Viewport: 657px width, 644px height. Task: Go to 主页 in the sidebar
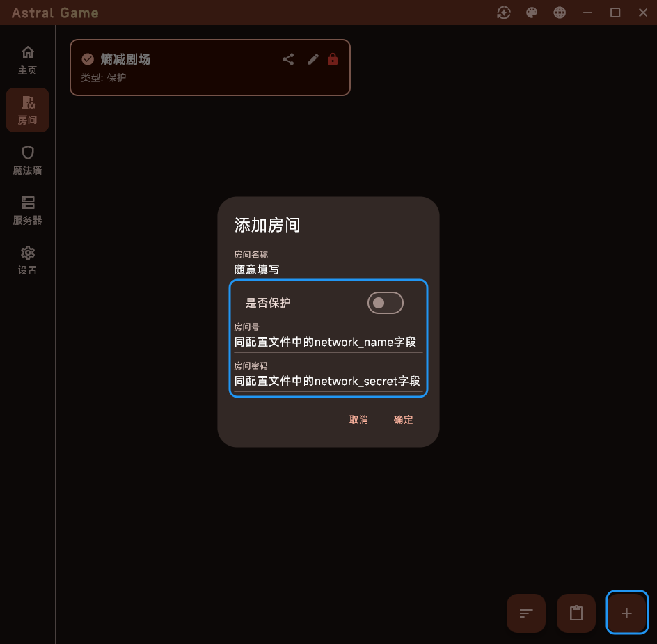[x=27, y=61]
